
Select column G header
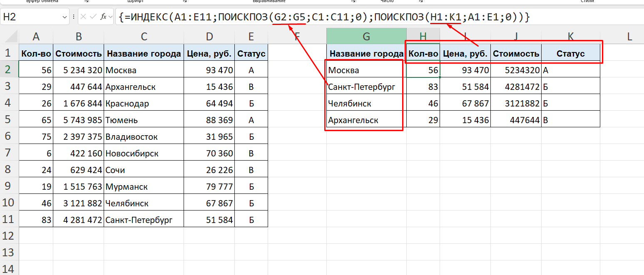click(366, 36)
